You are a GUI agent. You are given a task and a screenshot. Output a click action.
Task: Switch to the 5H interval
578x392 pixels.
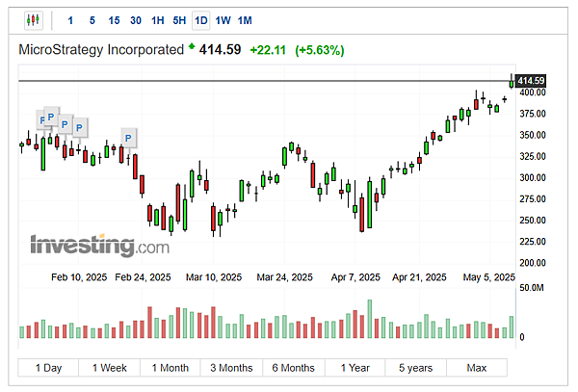coord(179,20)
